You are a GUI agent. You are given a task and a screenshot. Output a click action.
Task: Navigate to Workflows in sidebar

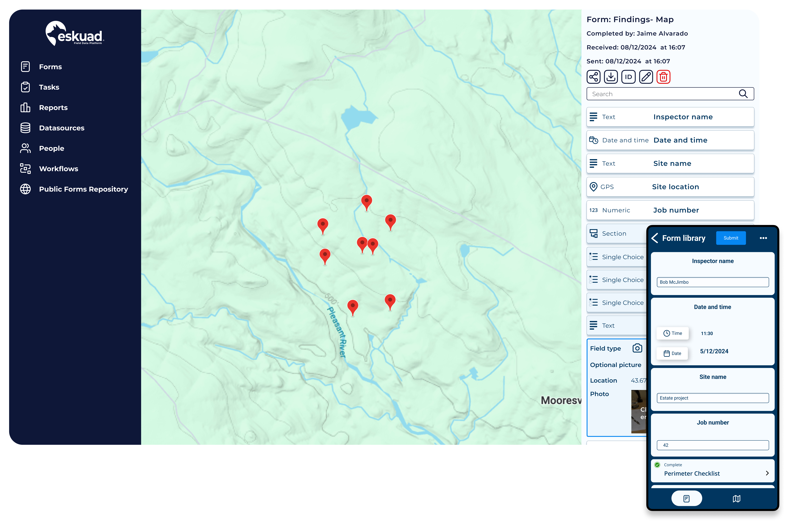coord(58,169)
